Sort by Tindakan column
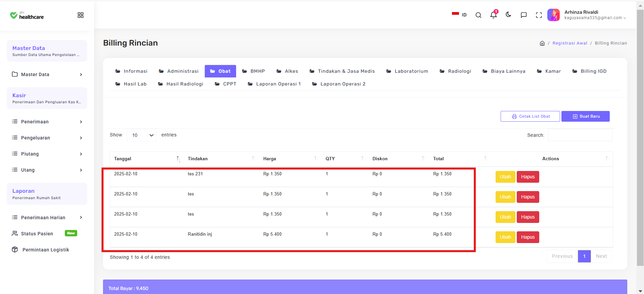Screen dimensions: 644x294 (221, 159)
